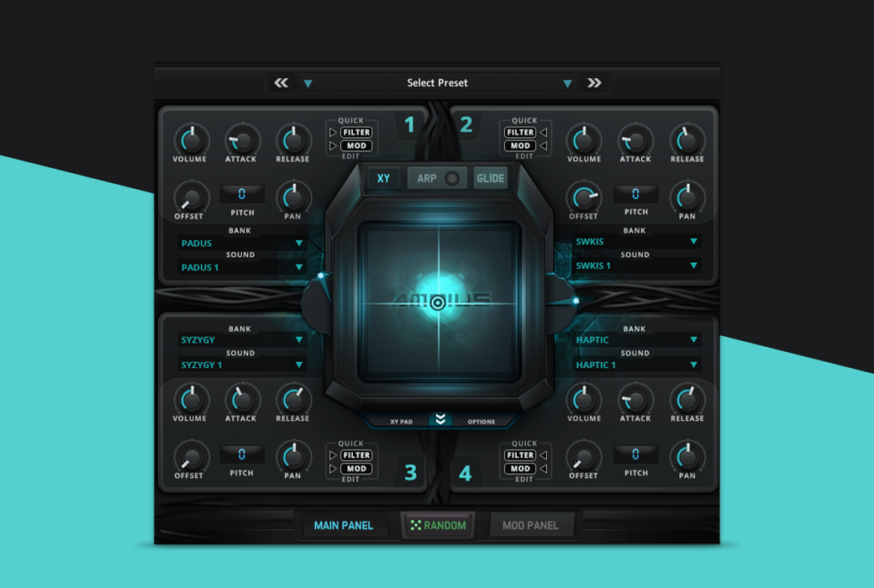Screen dimensions: 874x588
Task: Click the XY pad center target cursor
Action: coord(438,302)
